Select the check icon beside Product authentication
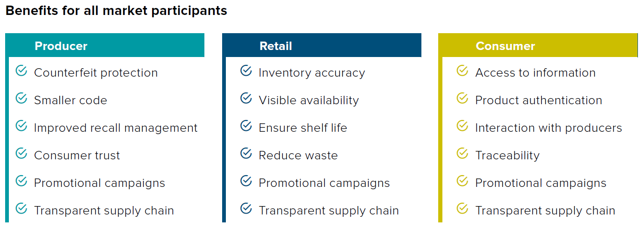The image size is (644, 228). pos(462,98)
